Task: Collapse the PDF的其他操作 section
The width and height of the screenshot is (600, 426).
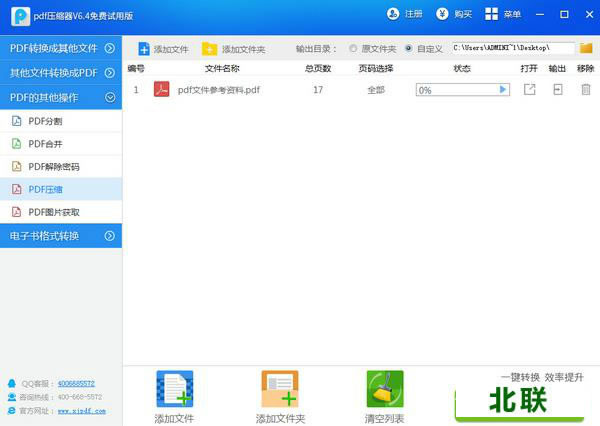Action: pos(61,97)
